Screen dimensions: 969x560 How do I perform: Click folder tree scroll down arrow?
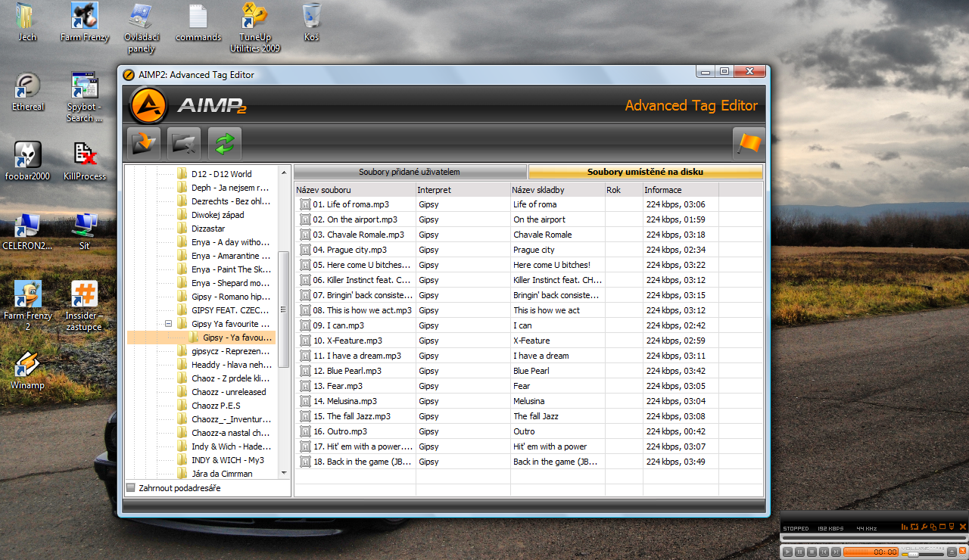click(284, 474)
